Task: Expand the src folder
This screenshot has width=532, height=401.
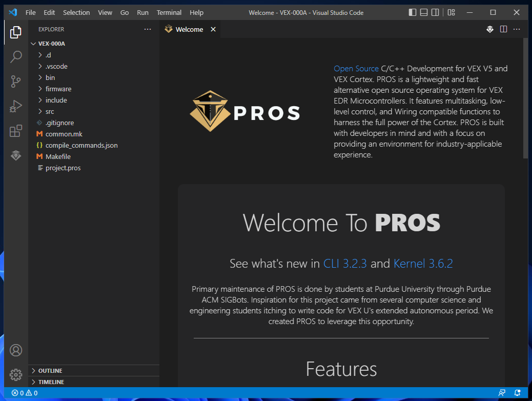Action: pyautogui.click(x=94, y=111)
